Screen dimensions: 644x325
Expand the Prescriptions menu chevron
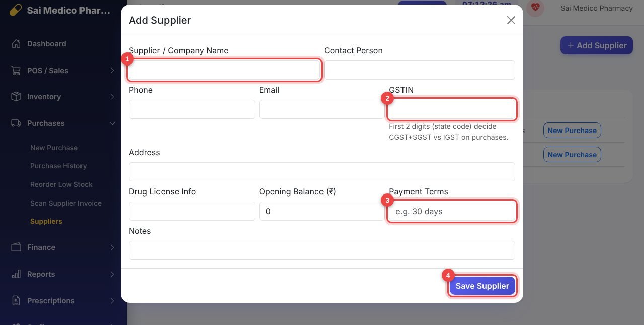(x=112, y=301)
